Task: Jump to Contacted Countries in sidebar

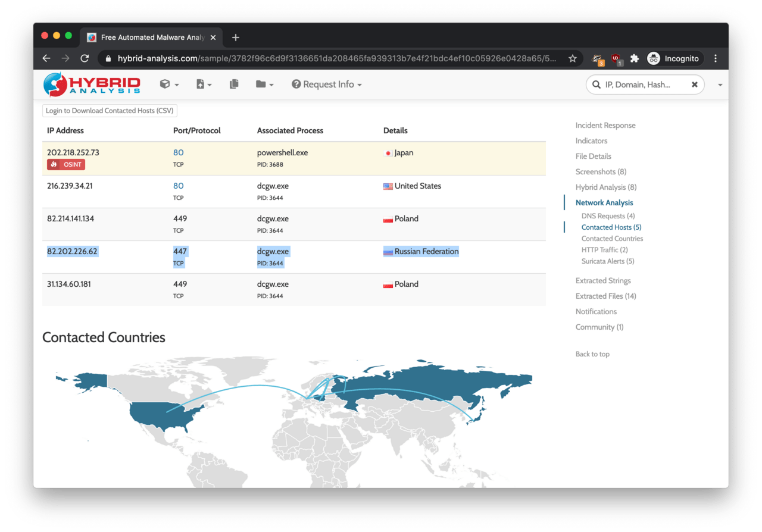Action: tap(613, 239)
